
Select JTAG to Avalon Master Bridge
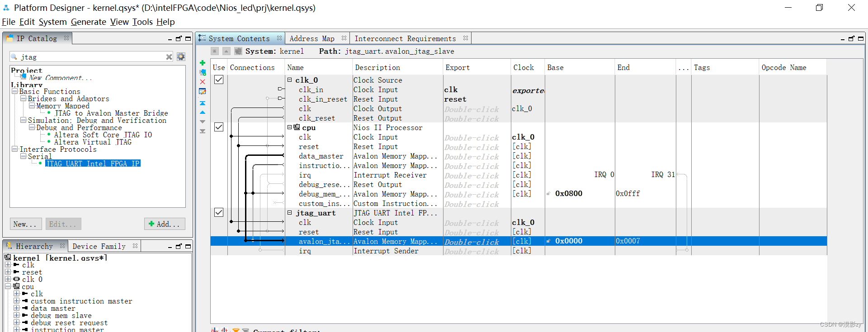tap(111, 113)
